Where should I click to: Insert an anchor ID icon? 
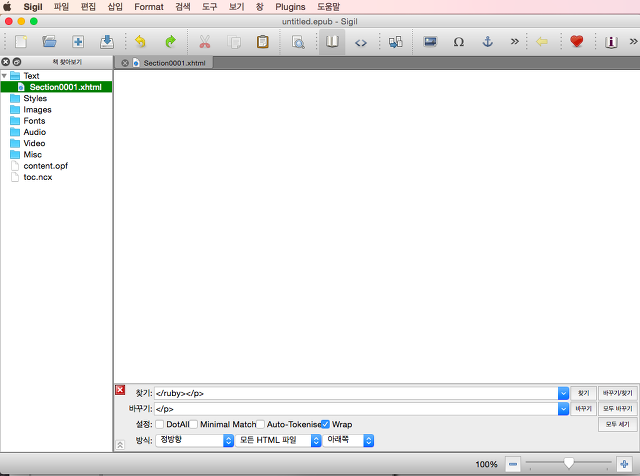click(x=487, y=42)
